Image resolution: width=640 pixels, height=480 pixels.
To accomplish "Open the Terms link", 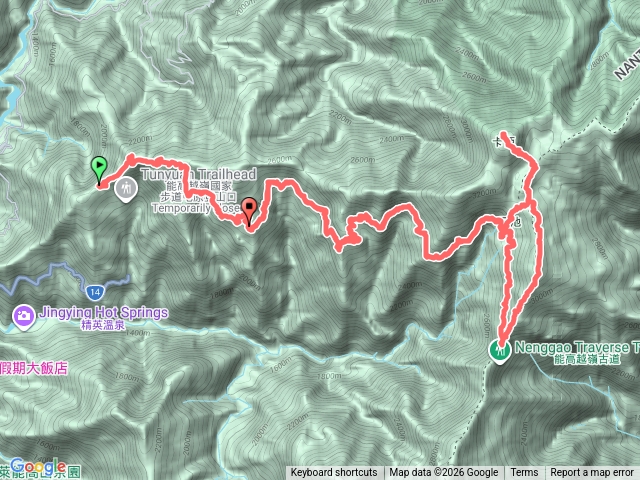I will (524, 473).
